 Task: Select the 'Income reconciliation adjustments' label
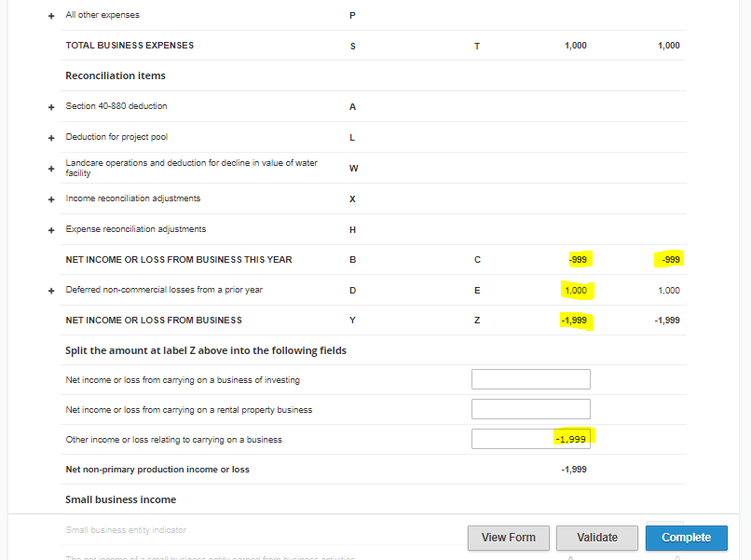pyautogui.click(x=133, y=198)
